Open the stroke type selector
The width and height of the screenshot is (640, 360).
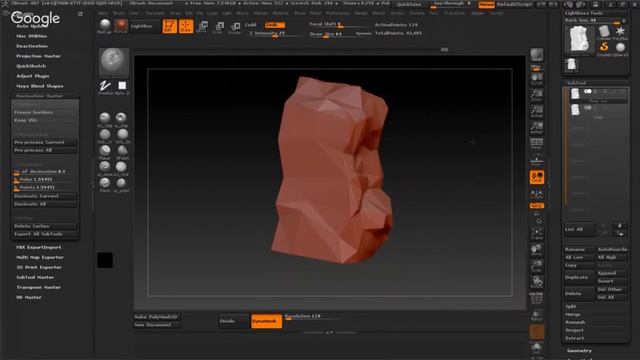pyautogui.click(x=105, y=86)
